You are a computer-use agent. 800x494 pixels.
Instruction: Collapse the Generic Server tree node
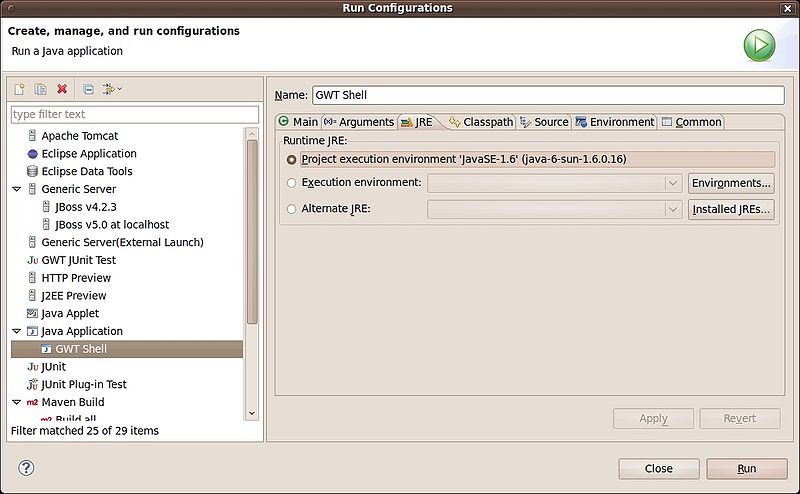pos(17,189)
